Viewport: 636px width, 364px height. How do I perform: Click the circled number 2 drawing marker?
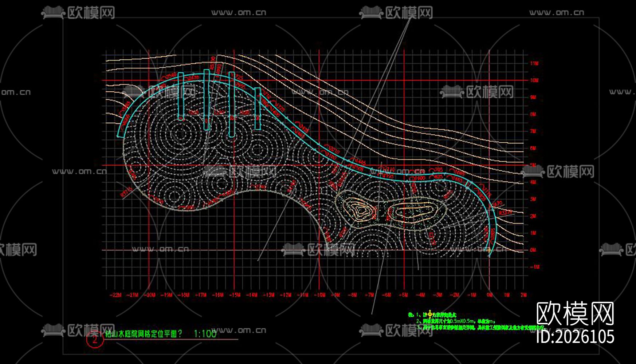pyautogui.click(x=95, y=340)
